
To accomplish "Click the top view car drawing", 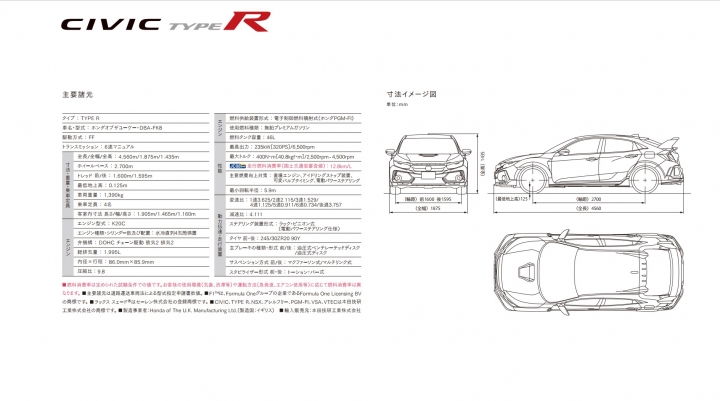I will tap(588, 272).
